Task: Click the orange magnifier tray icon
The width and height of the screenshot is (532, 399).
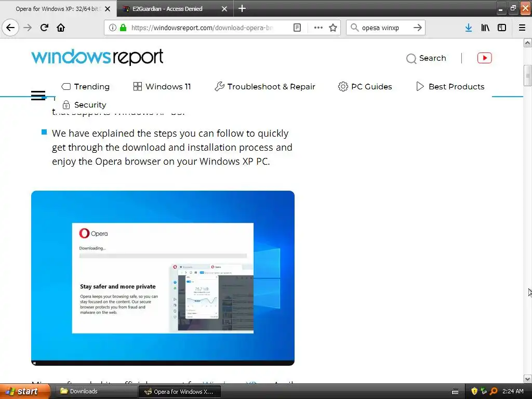Action: (x=494, y=391)
